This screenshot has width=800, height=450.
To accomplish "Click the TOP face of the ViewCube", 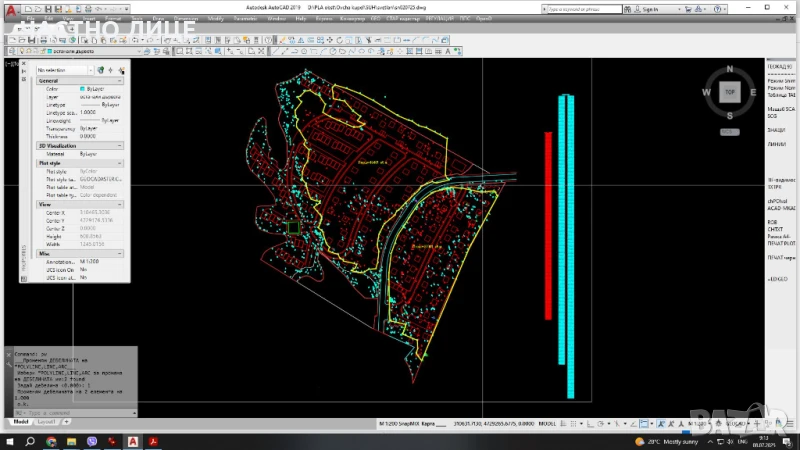I will click(x=730, y=92).
